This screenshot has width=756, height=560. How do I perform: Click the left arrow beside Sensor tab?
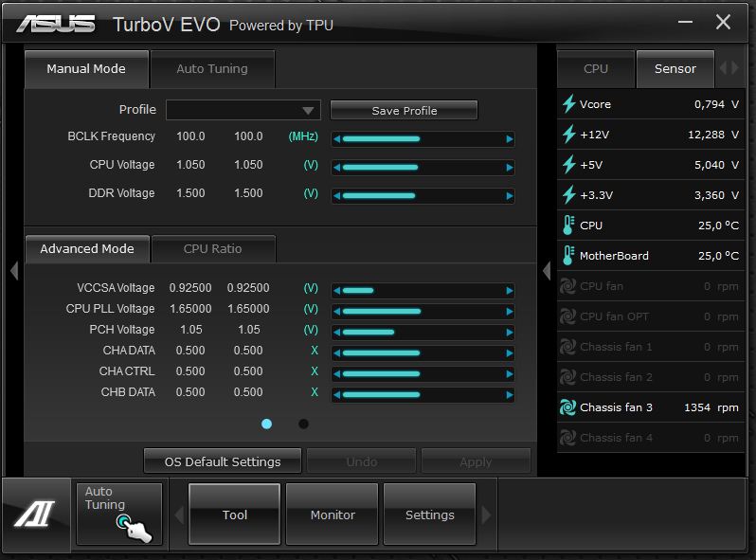point(723,68)
